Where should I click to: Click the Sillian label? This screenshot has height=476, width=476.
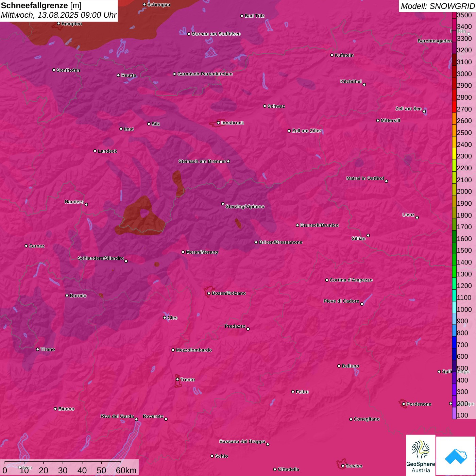tap(358, 238)
